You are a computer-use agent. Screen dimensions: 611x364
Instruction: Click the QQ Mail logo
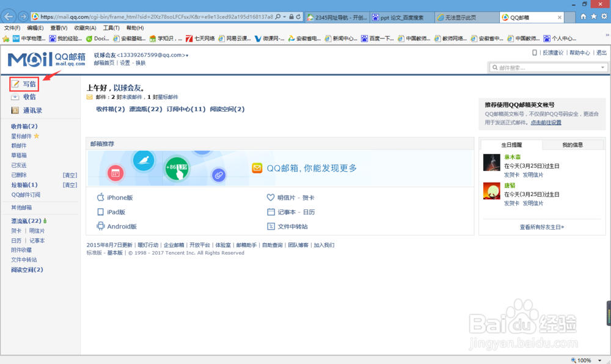46,59
